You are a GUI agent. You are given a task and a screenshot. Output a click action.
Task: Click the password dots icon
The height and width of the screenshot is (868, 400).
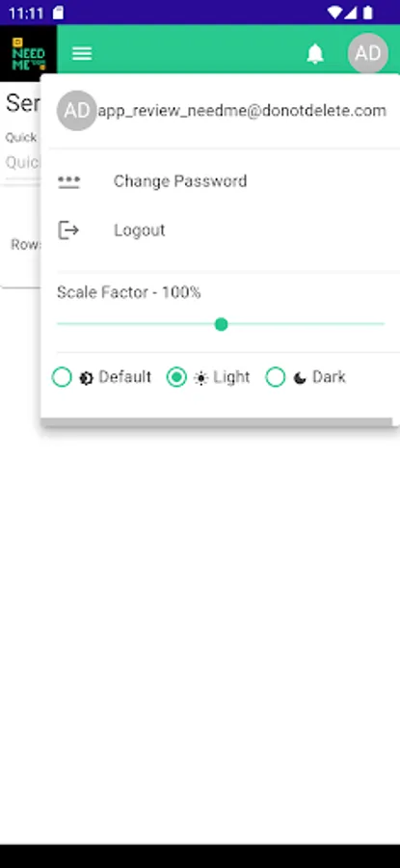[x=69, y=181]
